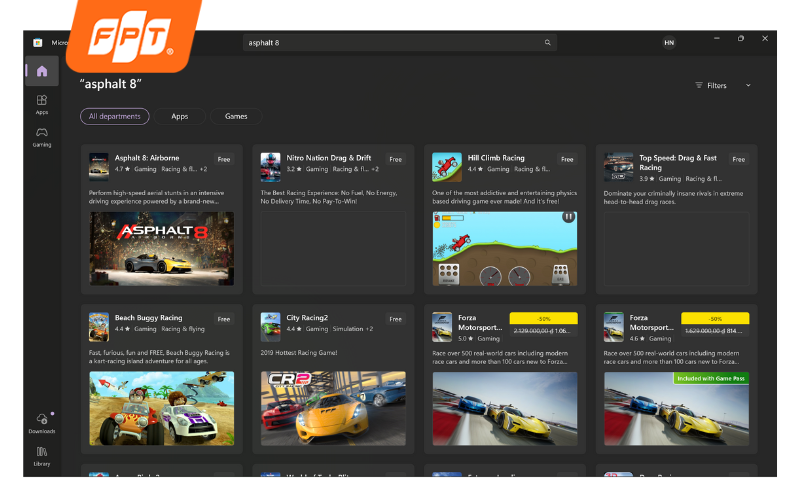Open City Racing2 banner thumbnail
This screenshot has height=500, width=800.
[x=333, y=408]
